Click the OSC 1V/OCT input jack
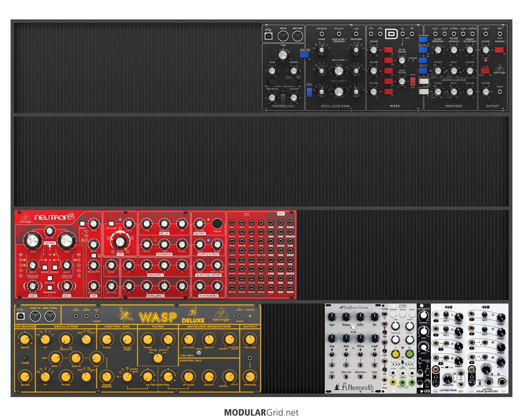The width and height of the screenshot is (523, 420). (339, 34)
